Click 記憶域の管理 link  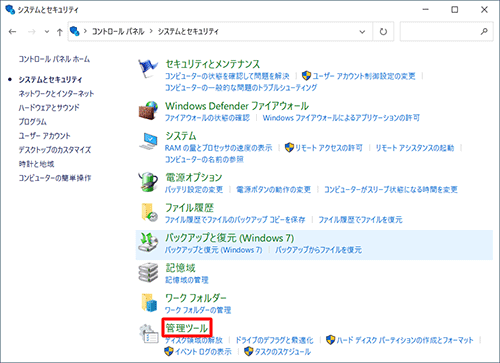point(187,280)
